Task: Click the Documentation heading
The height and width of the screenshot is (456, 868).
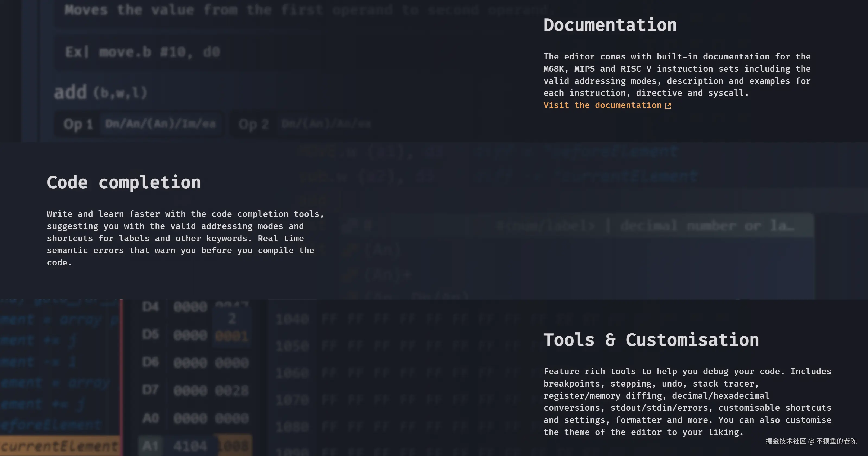Action: point(610,25)
